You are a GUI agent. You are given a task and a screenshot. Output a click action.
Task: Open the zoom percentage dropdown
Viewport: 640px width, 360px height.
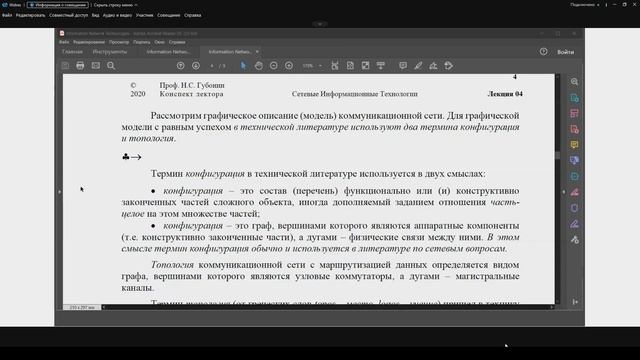[320, 66]
